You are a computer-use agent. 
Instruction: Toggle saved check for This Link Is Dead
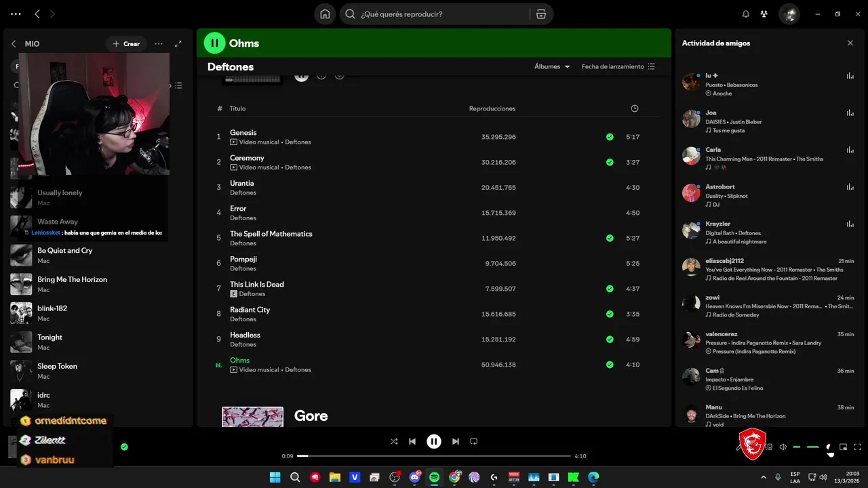click(x=610, y=289)
